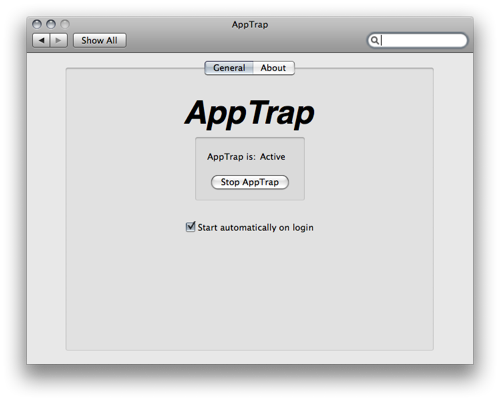Viewport: 500px width, 401px height.
Task: Go back with the left arrow button
Action: coord(41,41)
